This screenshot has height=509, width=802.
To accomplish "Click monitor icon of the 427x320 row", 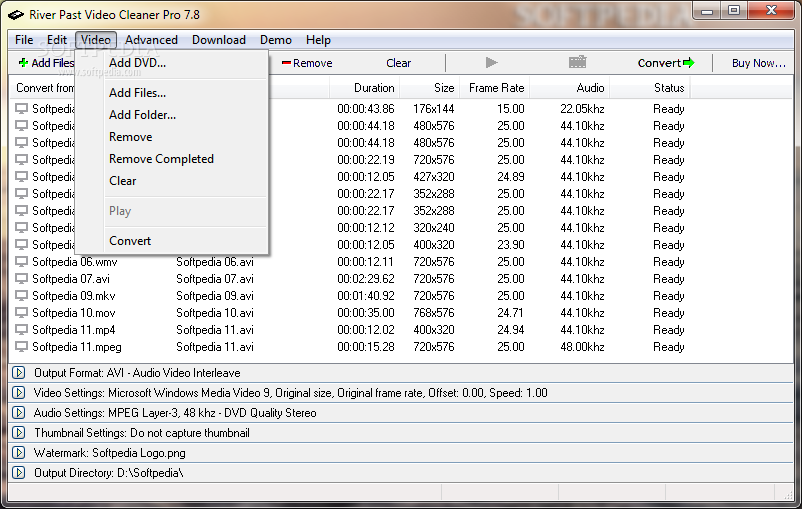I will point(21,177).
